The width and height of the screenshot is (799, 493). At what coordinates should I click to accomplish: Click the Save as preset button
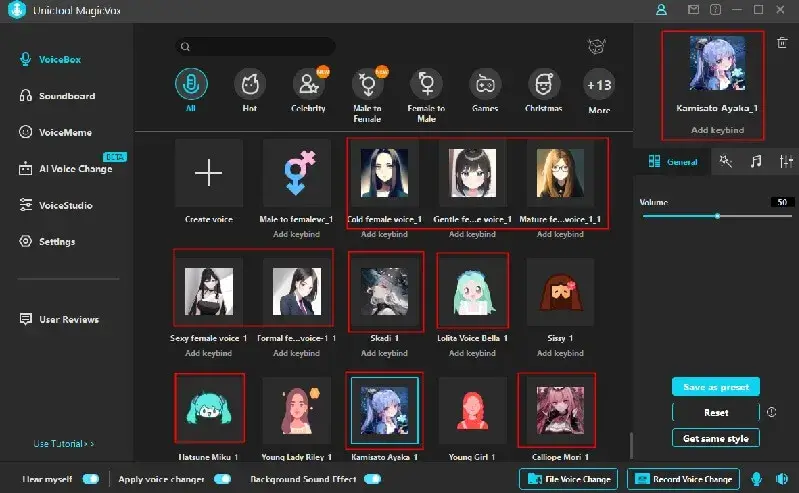[x=716, y=386]
